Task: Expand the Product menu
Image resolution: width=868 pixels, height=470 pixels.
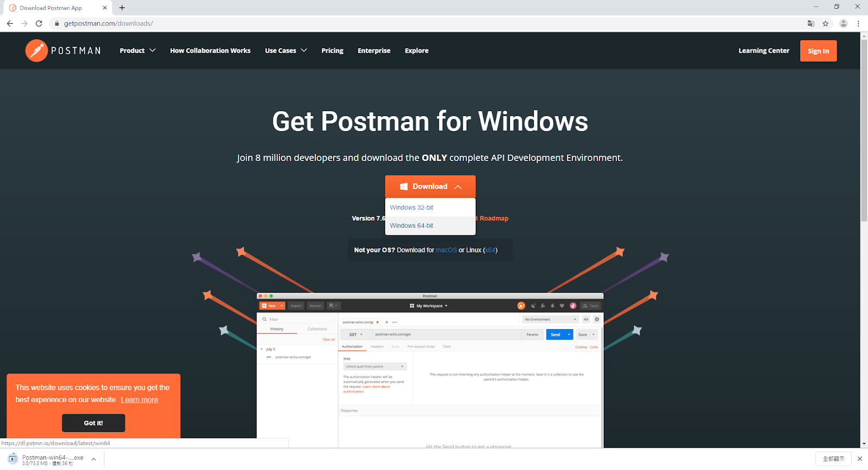Action: coord(138,50)
